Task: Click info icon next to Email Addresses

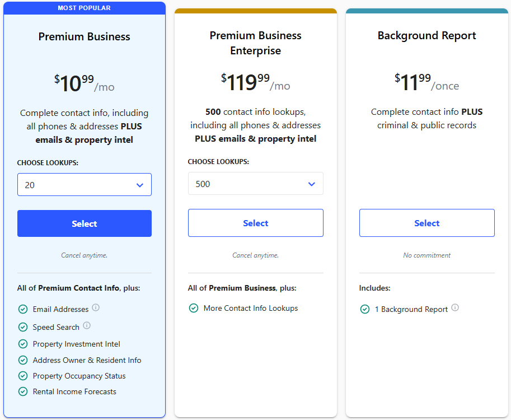Action: (x=96, y=307)
